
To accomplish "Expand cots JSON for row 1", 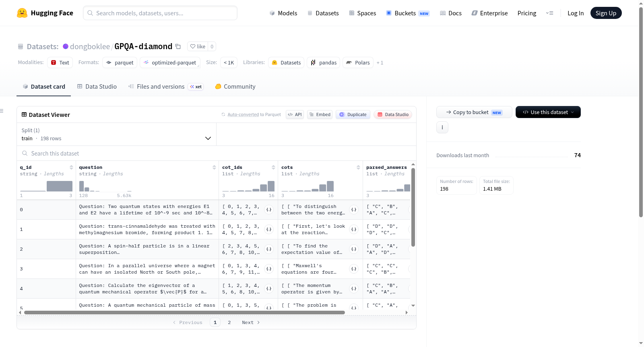I will point(354,229).
